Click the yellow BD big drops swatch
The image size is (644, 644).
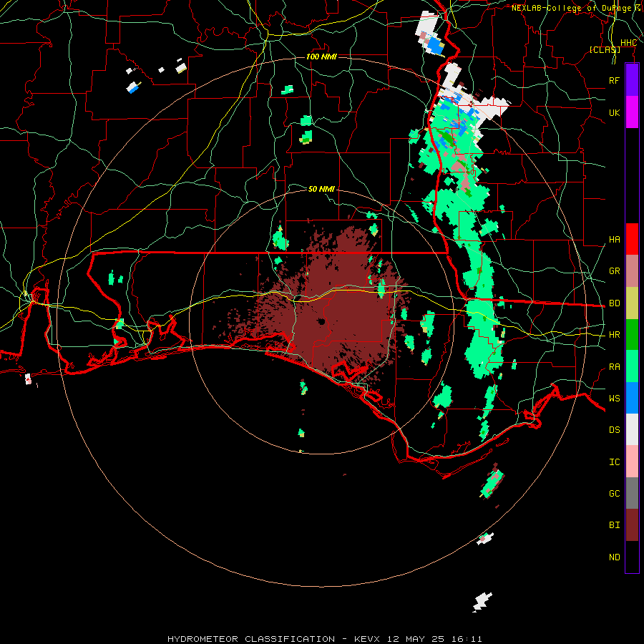point(632,303)
